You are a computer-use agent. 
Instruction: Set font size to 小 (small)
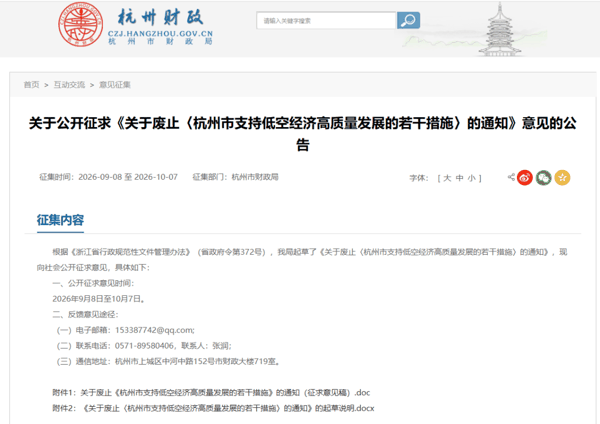pyautogui.click(x=471, y=178)
